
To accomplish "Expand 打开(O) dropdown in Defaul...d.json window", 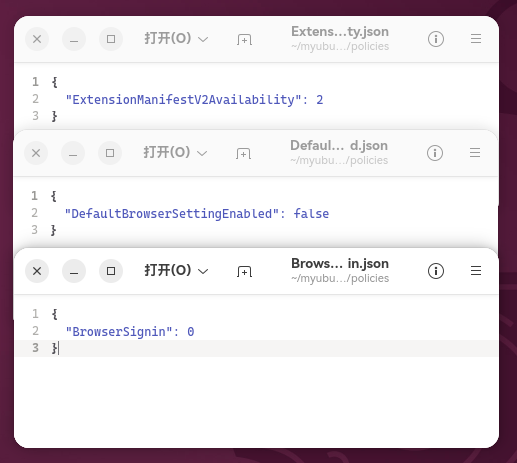I will click(175, 153).
